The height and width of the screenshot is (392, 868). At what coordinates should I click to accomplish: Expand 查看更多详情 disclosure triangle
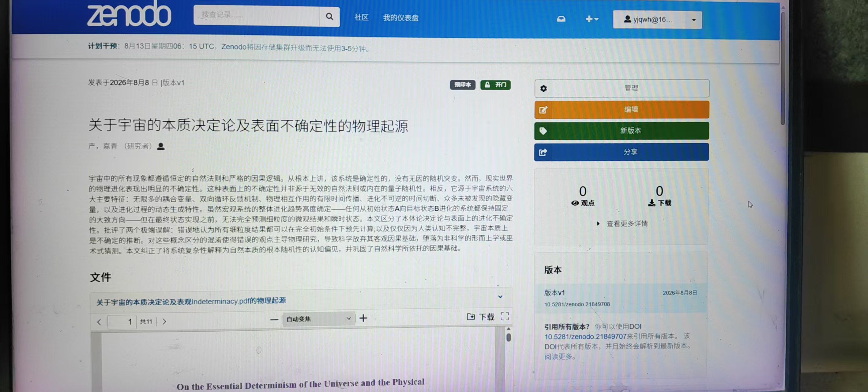point(598,223)
